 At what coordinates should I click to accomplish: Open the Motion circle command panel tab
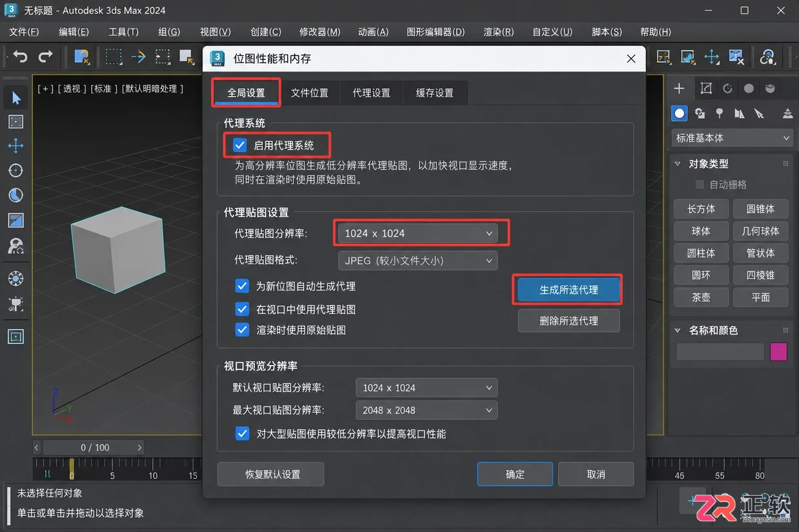click(749, 88)
